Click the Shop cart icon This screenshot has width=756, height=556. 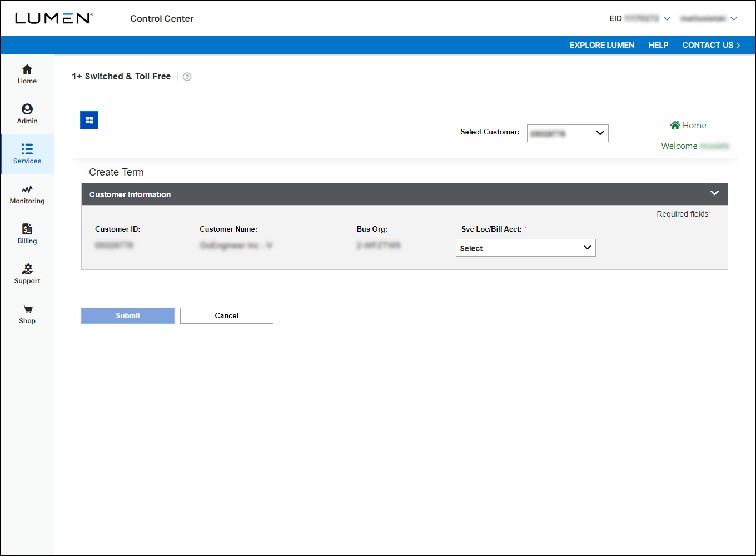tap(27, 309)
